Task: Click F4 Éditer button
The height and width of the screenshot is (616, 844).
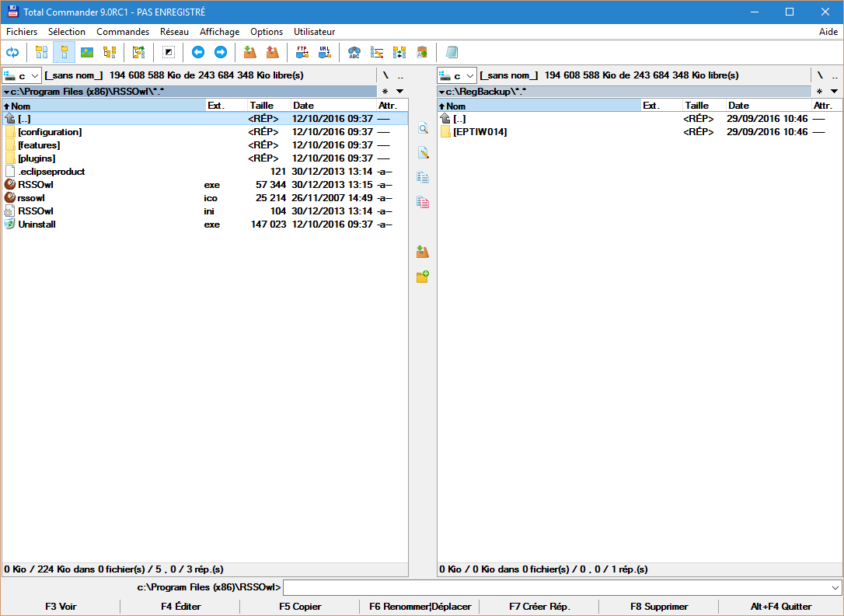Action: [181, 607]
